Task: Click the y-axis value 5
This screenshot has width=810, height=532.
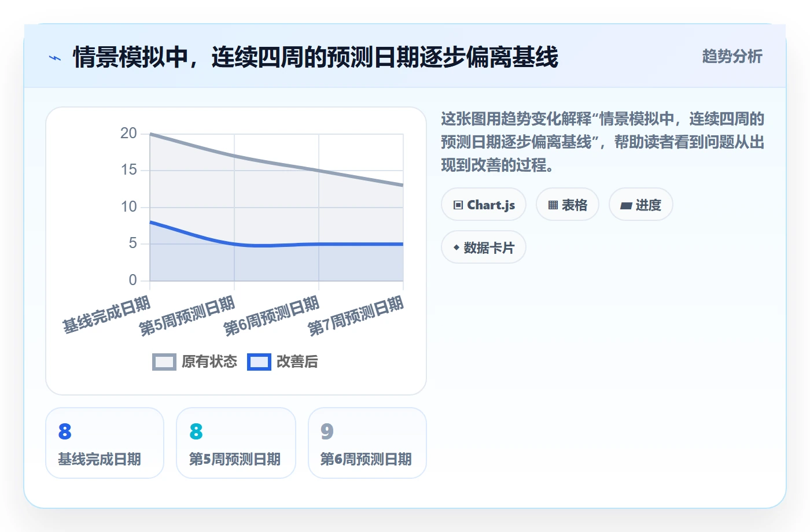Action: tap(132, 243)
